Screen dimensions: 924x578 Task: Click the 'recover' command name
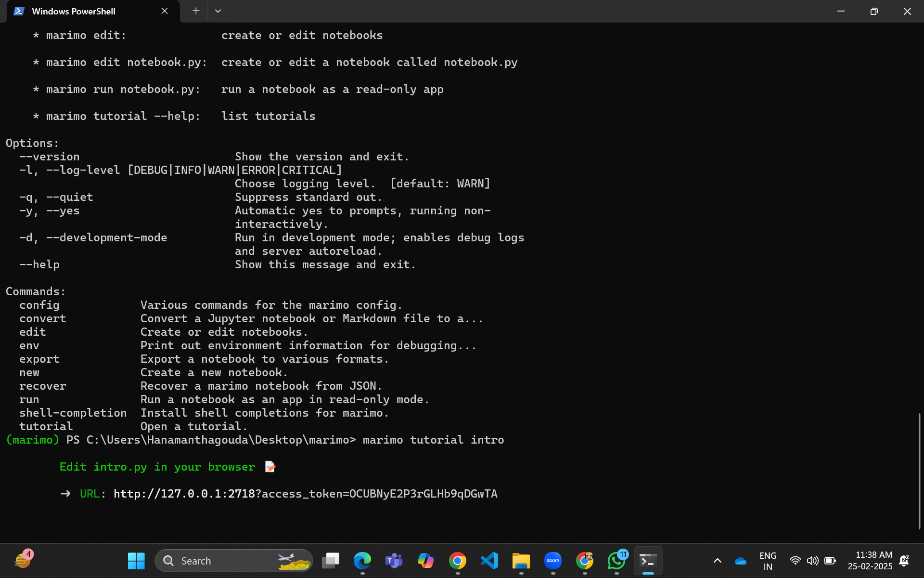point(43,386)
